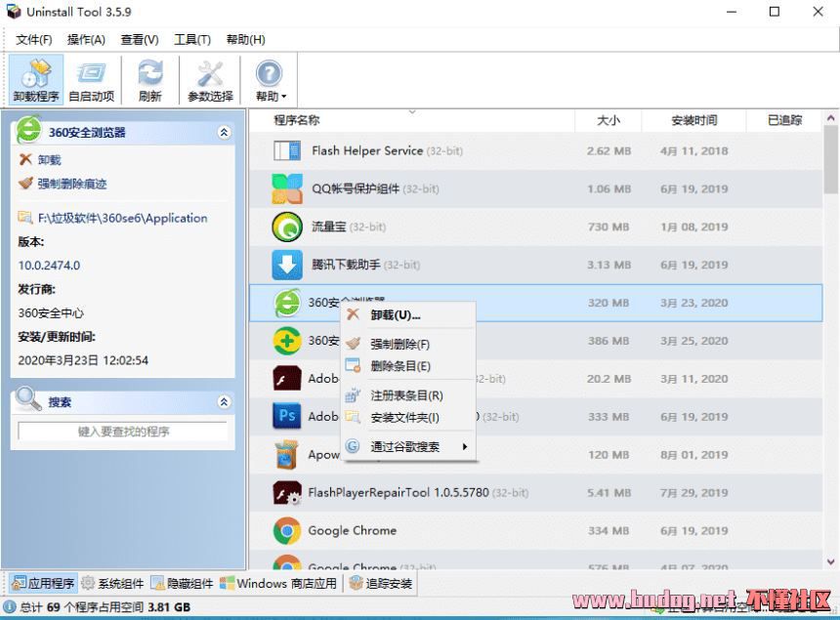
Task: Select the Flash Helper Service icon
Action: (287, 151)
